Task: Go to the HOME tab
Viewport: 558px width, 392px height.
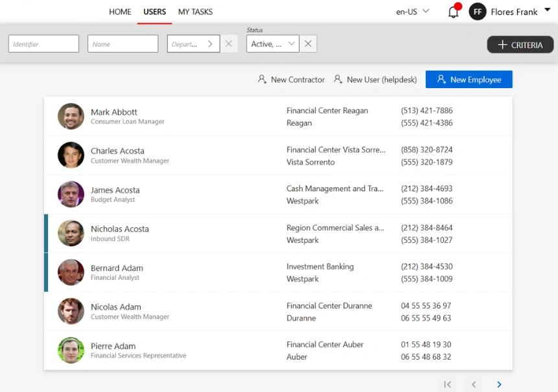Action: click(x=120, y=11)
